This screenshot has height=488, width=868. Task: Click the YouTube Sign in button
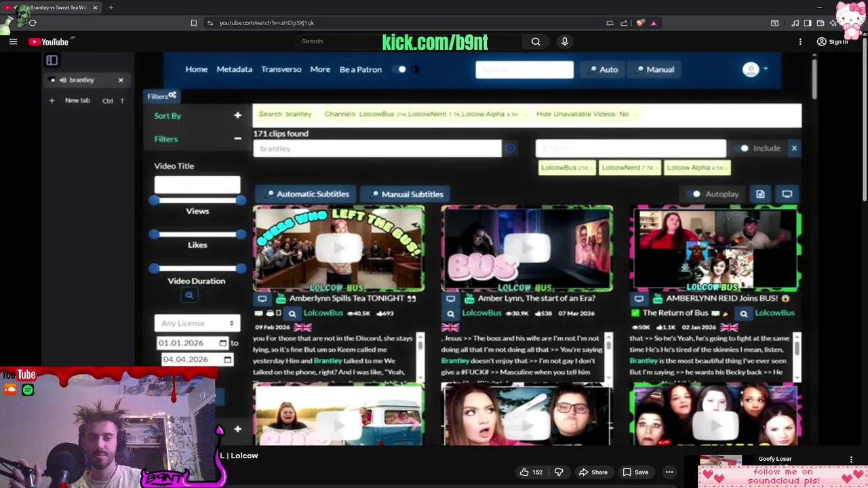(x=833, y=42)
